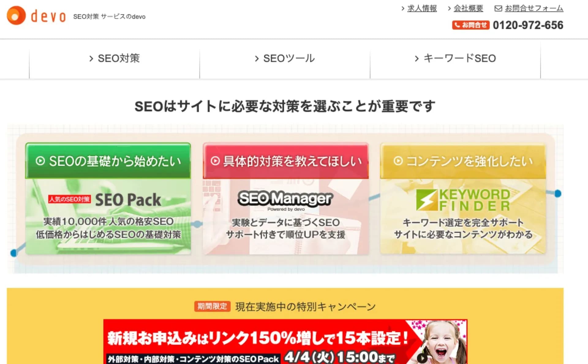Click the phone お問合せ red badge
Image resolution: width=588 pixels, height=364 pixels.
[x=471, y=25]
